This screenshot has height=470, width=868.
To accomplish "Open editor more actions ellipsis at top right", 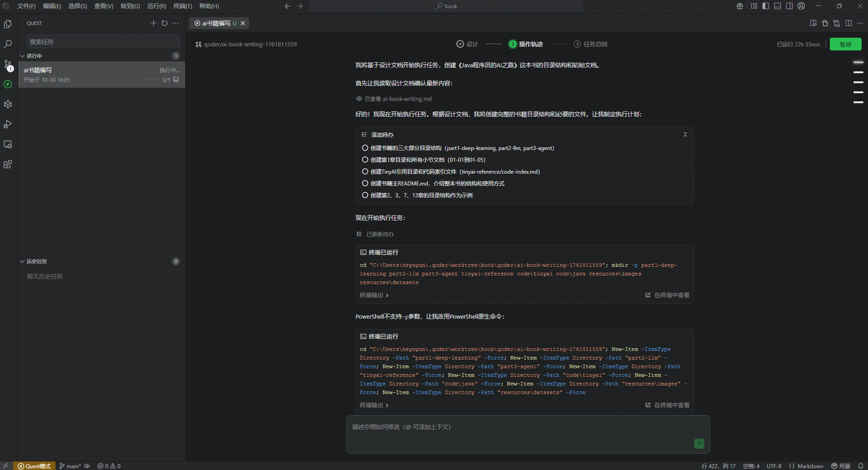I will 860,23.
